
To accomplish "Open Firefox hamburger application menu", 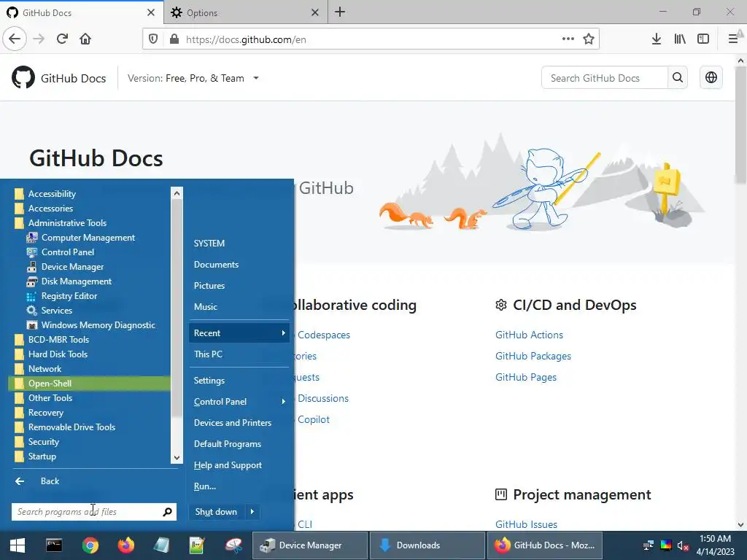I will point(732,39).
